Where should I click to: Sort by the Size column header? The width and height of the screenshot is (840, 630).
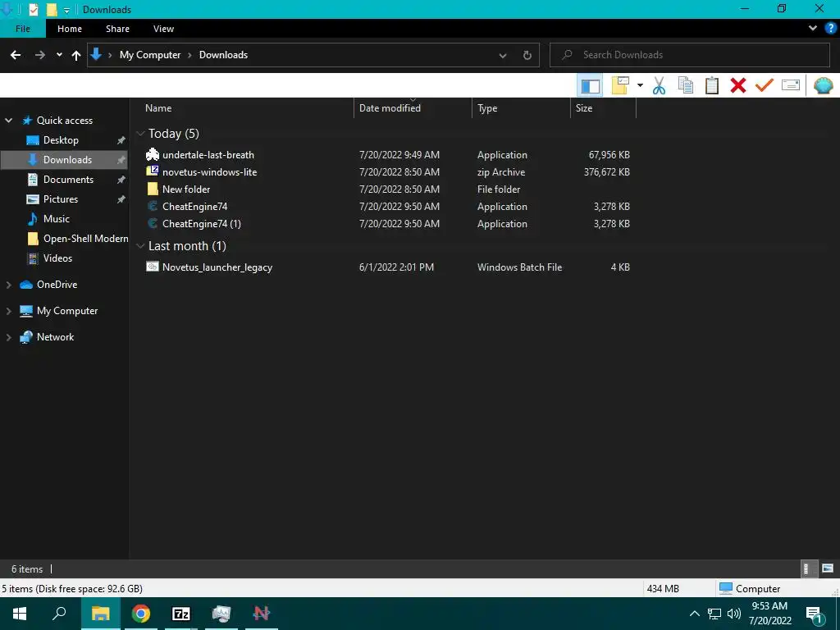tap(603, 107)
